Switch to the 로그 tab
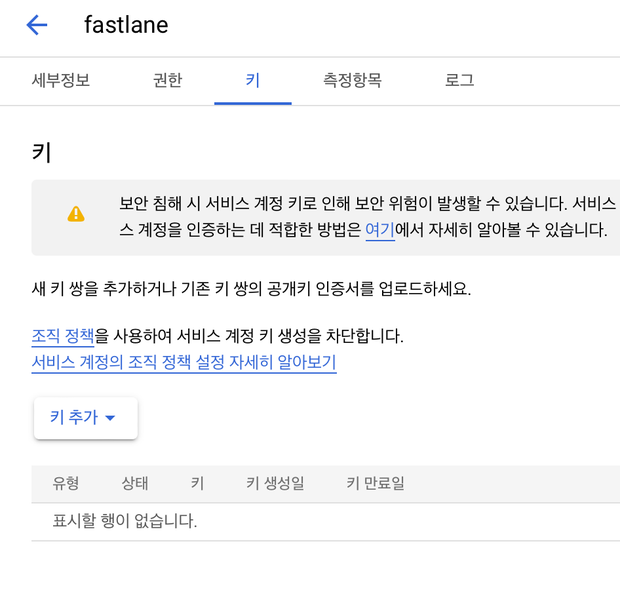Screen dimensions: 620x611 [x=459, y=80]
